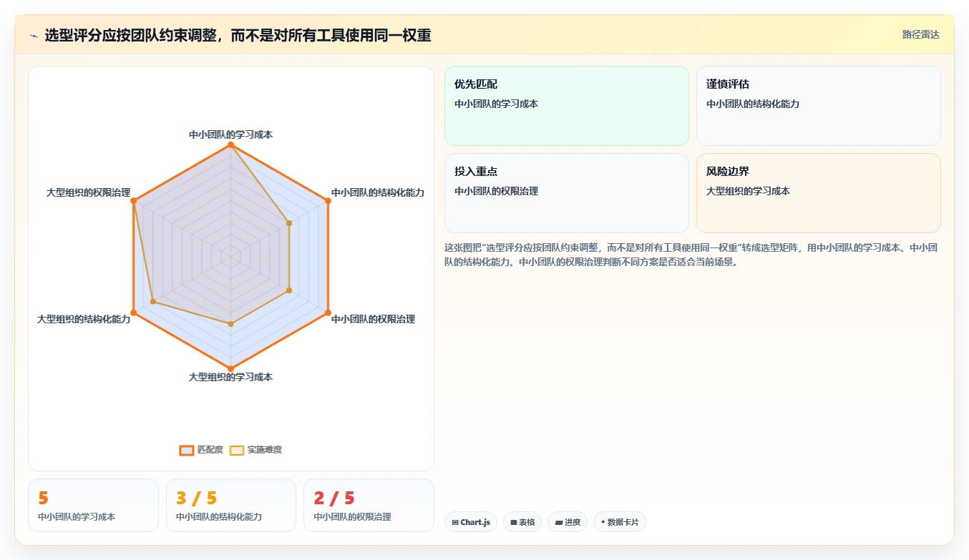Click 中小团队的结构化能力 text in 谨慎评估 card
This screenshot has height=560, width=969.
click(753, 104)
